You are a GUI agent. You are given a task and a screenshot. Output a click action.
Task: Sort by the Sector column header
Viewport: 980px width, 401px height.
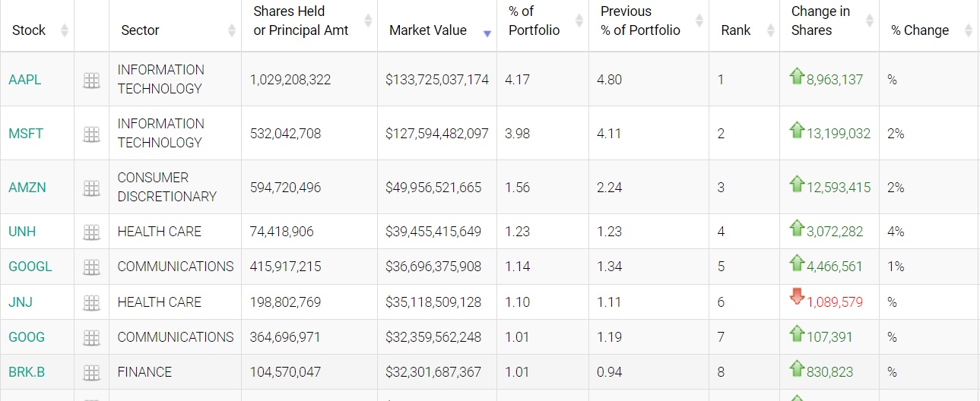[140, 30]
